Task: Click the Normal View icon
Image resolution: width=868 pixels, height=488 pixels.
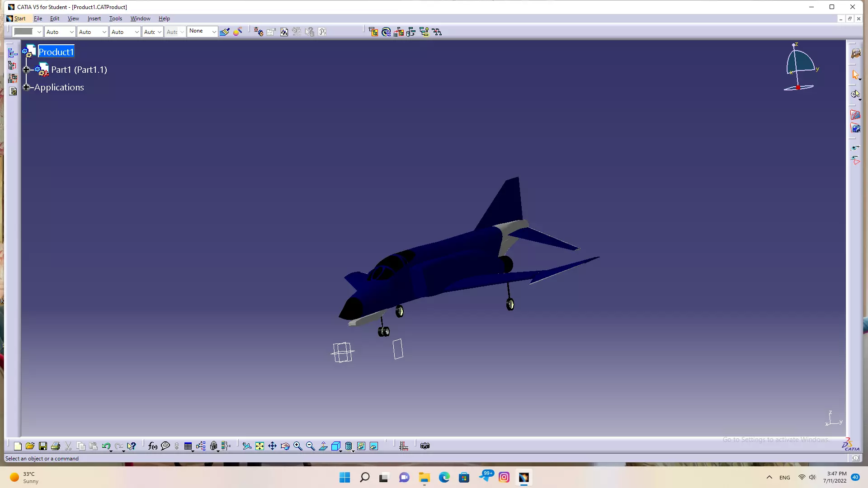Action: 323,446
